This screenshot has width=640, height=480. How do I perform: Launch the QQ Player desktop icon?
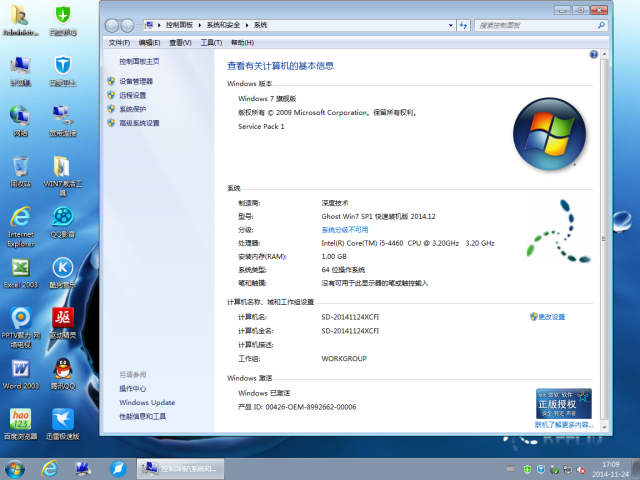[63, 222]
